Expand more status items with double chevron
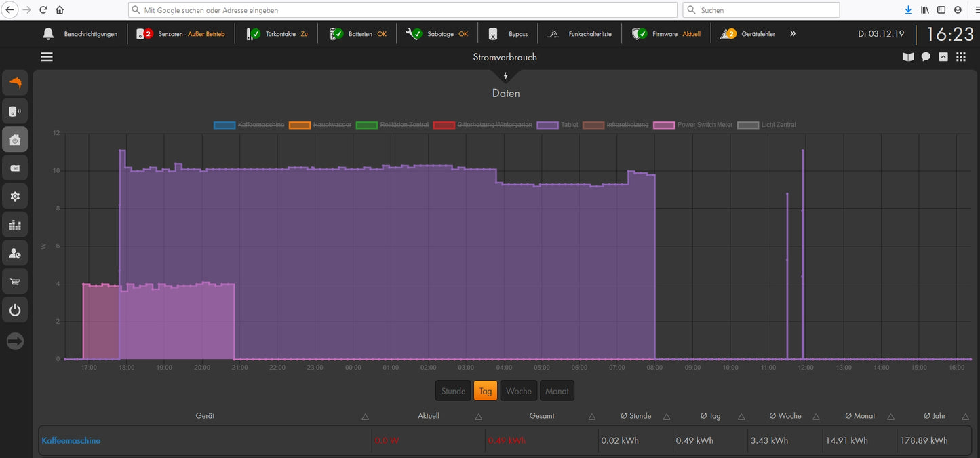This screenshot has width=980, height=458. [793, 34]
